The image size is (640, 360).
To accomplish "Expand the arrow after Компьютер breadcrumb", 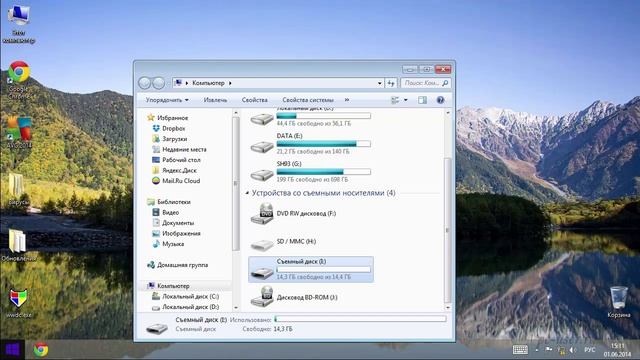I will pos(230,83).
